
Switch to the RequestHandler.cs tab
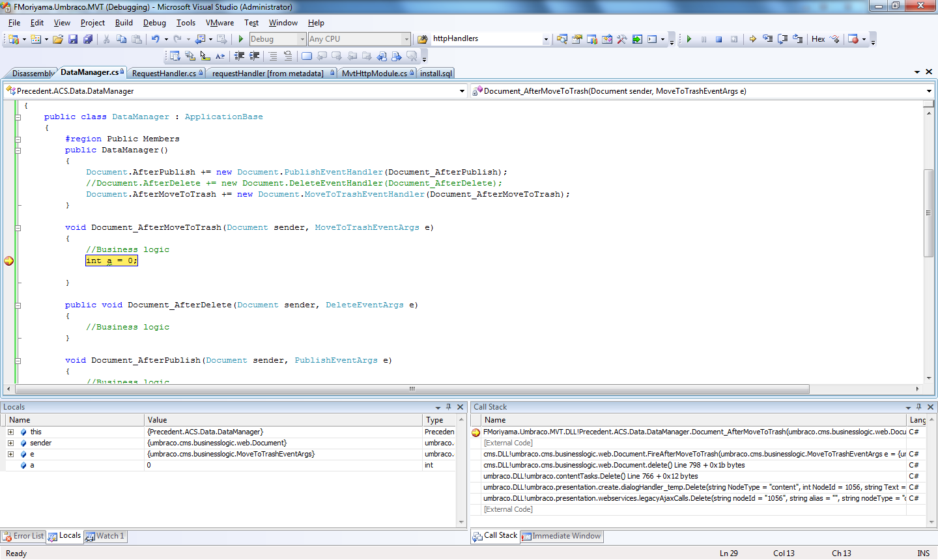(164, 74)
